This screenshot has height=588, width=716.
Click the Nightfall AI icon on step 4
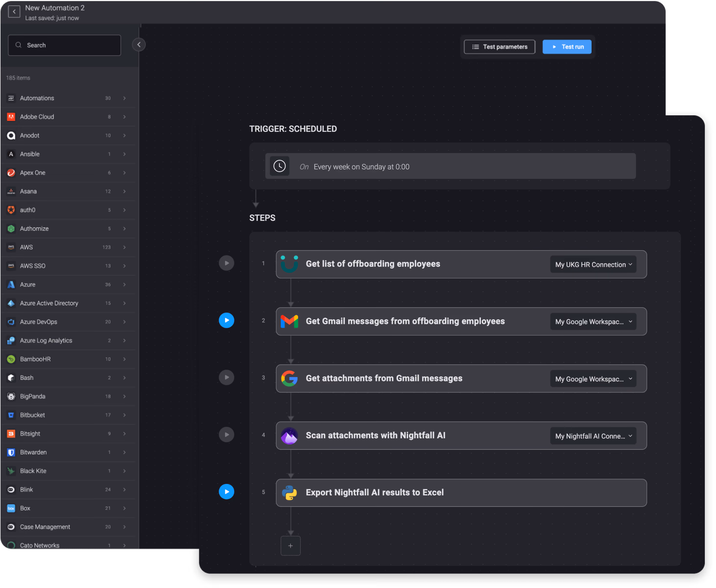tap(290, 436)
